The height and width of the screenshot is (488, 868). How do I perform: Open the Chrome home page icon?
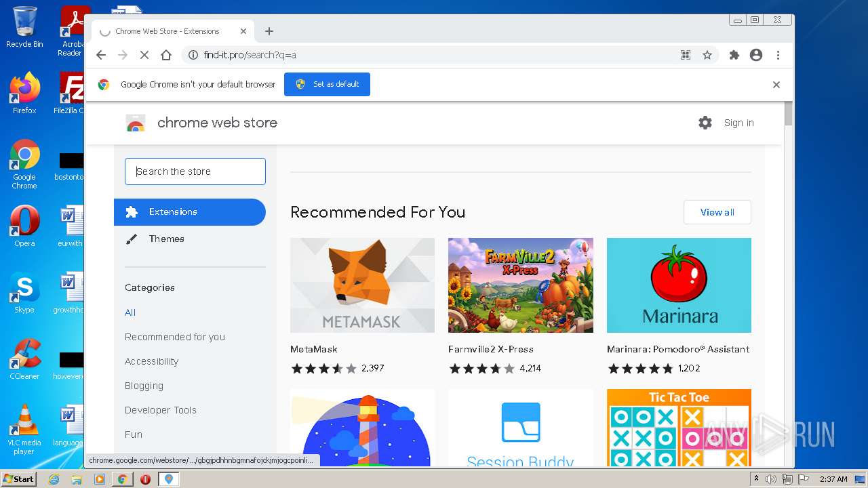pyautogui.click(x=166, y=55)
